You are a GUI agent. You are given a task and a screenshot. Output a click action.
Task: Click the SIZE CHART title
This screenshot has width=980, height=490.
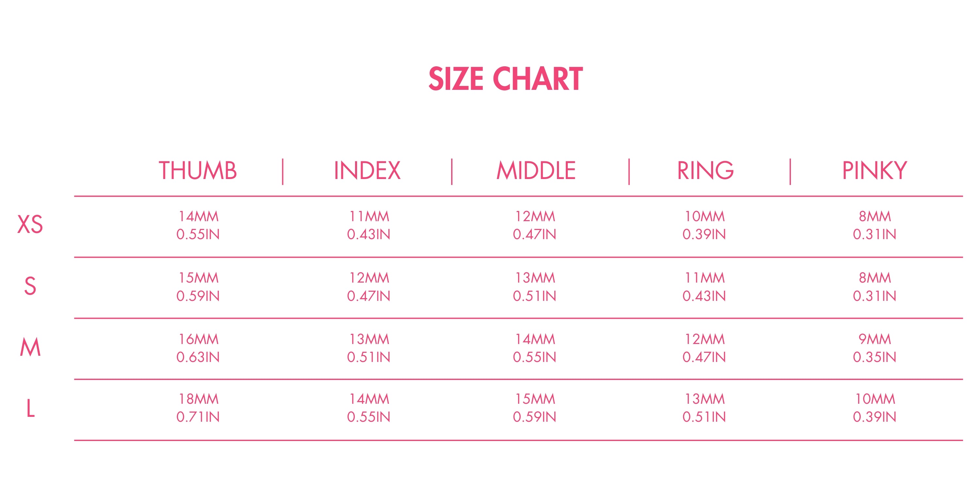pos(505,79)
